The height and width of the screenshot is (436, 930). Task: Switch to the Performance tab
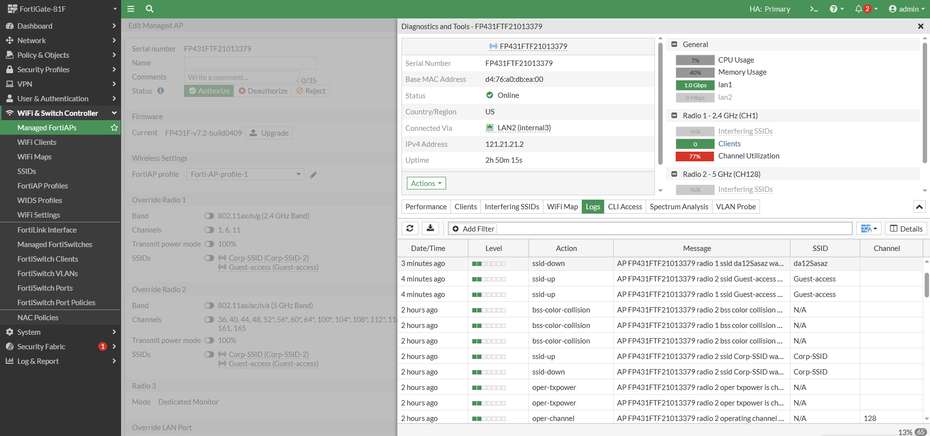click(x=426, y=206)
